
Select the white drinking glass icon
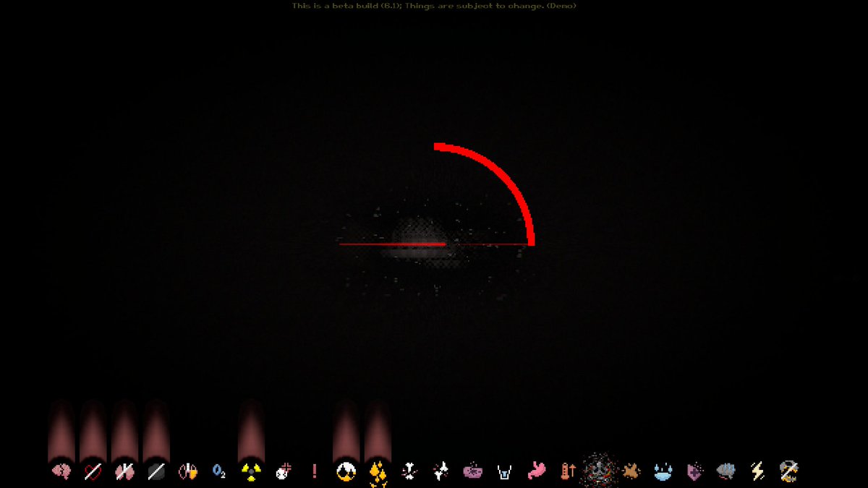pos(504,472)
